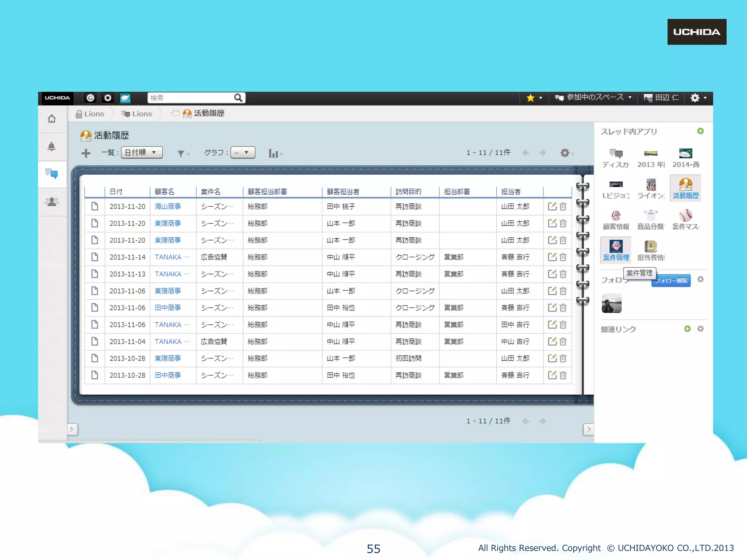Click the plus icon to add record
The width and height of the screenshot is (747, 560).
click(x=86, y=153)
